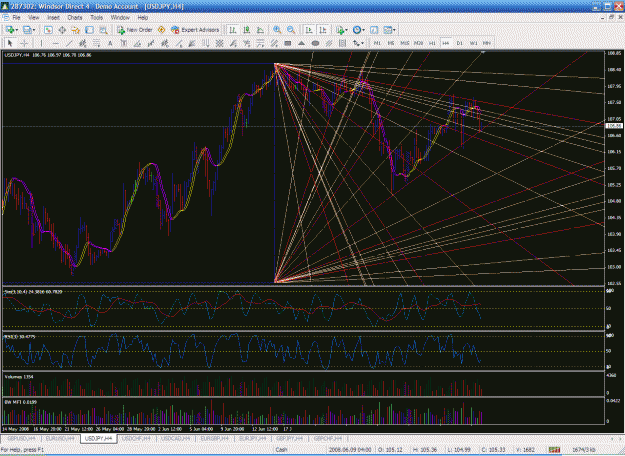Open the Navigator favorites icon
Viewport: 625px width, 456px height.
75,30
